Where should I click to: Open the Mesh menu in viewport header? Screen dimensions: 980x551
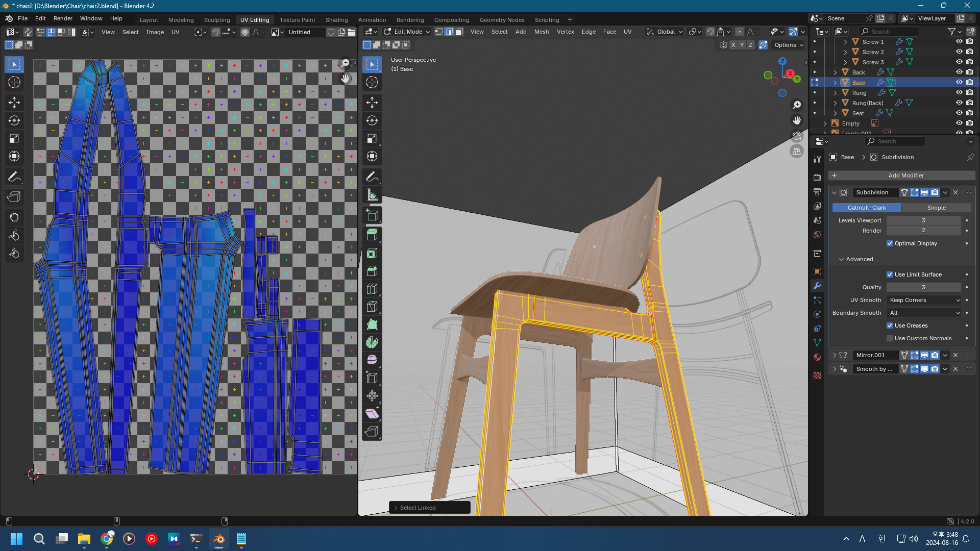tap(541, 32)
